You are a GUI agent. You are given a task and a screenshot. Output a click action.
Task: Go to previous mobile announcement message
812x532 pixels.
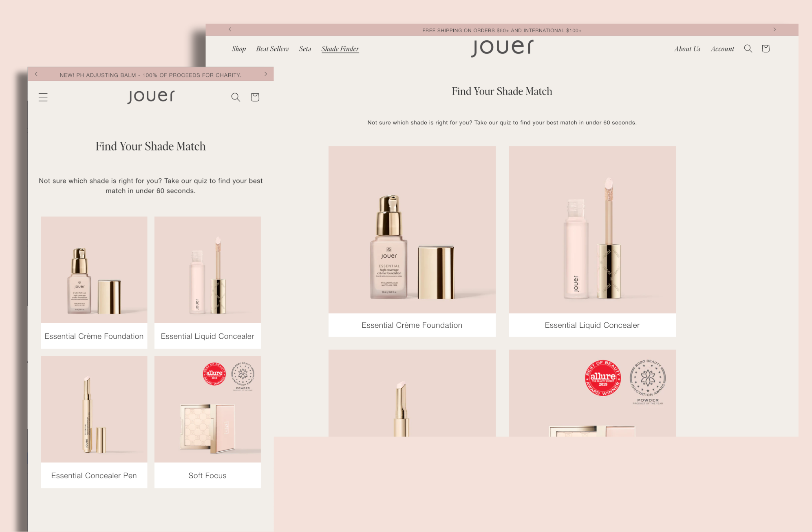[x=36, y=74]
